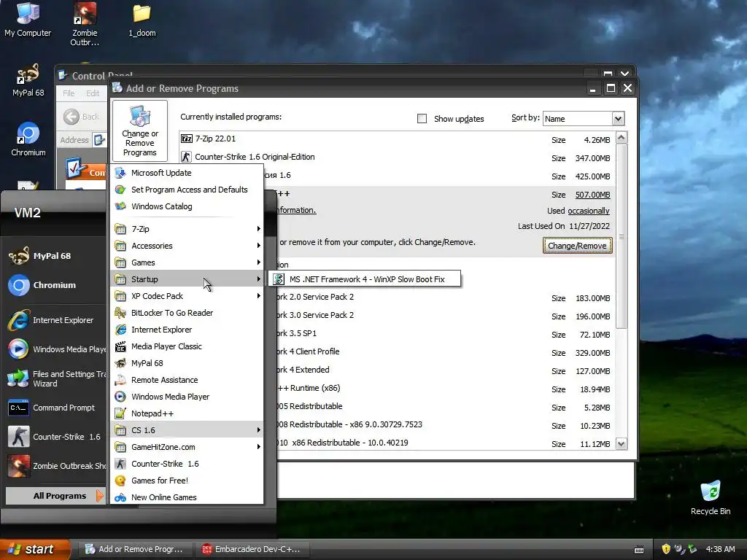
Task: Click Counter-Strike 1.6 in Start menu left pane
Action: (56, 437)
